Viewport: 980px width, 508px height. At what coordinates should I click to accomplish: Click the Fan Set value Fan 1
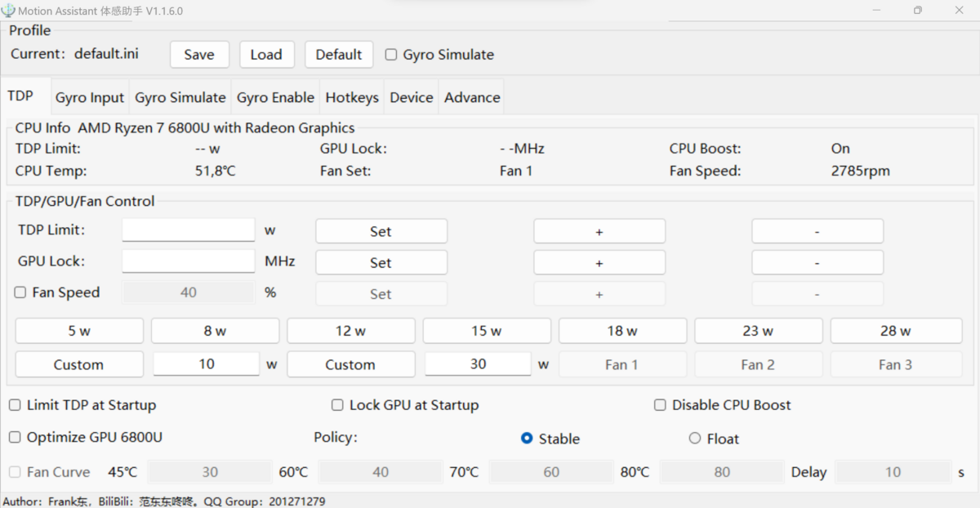click(x=516, y=172)
